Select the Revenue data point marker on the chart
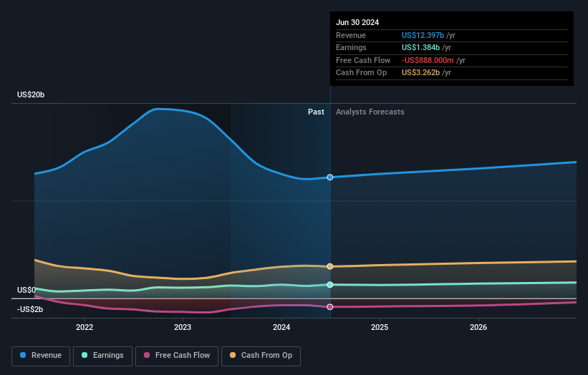 coord(330,177)
